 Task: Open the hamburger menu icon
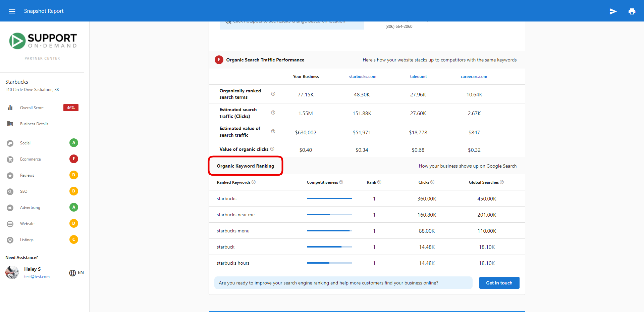point(12,11)
